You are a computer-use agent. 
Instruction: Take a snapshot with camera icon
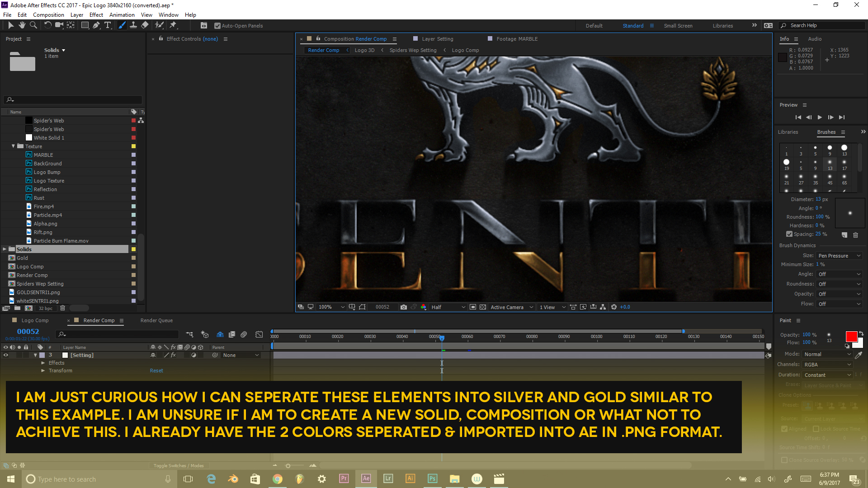point(404,307)
